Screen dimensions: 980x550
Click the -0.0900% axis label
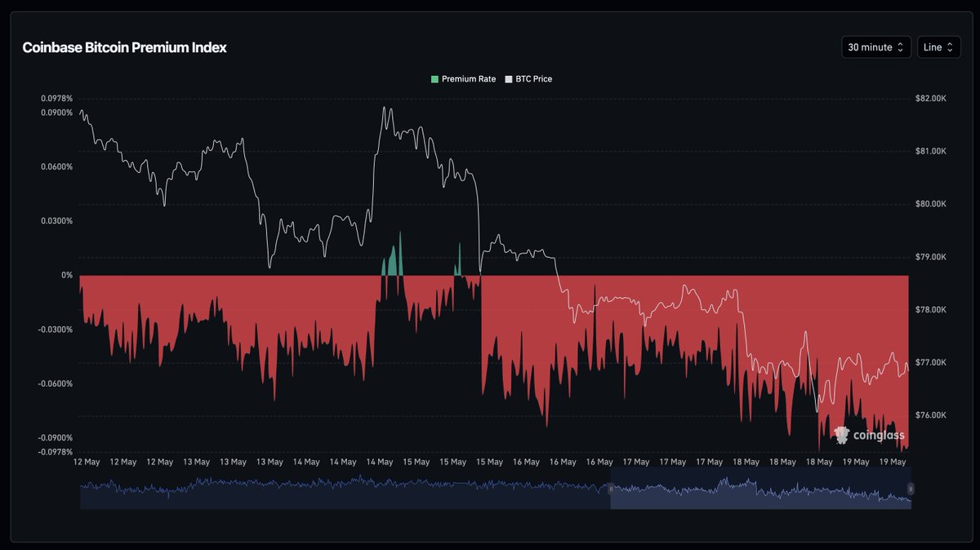click(56, 438)
